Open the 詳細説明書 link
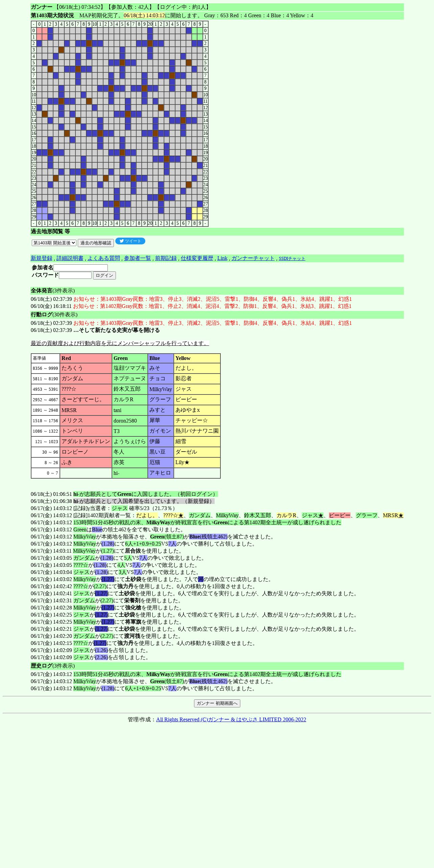This screenshot has height=868, width=434. point(70,258)
